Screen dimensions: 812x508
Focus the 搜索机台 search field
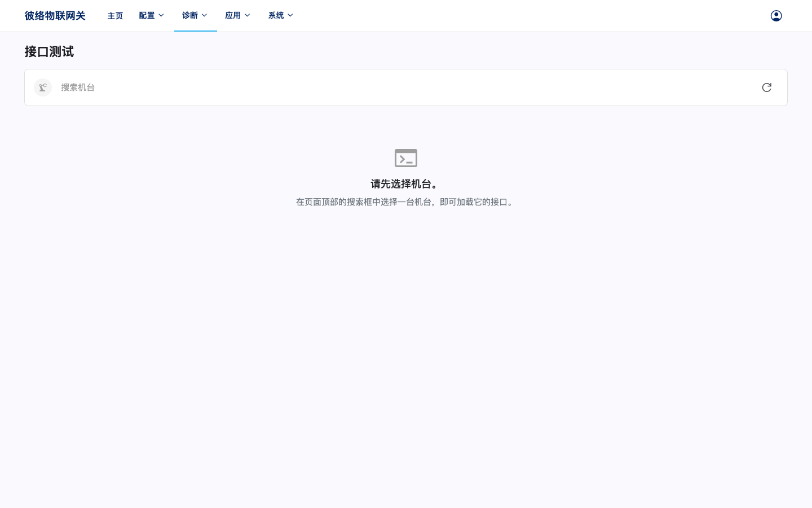(x=405, y=87)
